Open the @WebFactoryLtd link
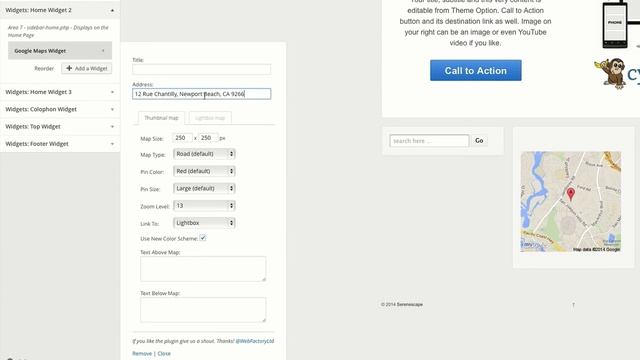This screenshot has width=640, height=360. click(x=255, y=341)
